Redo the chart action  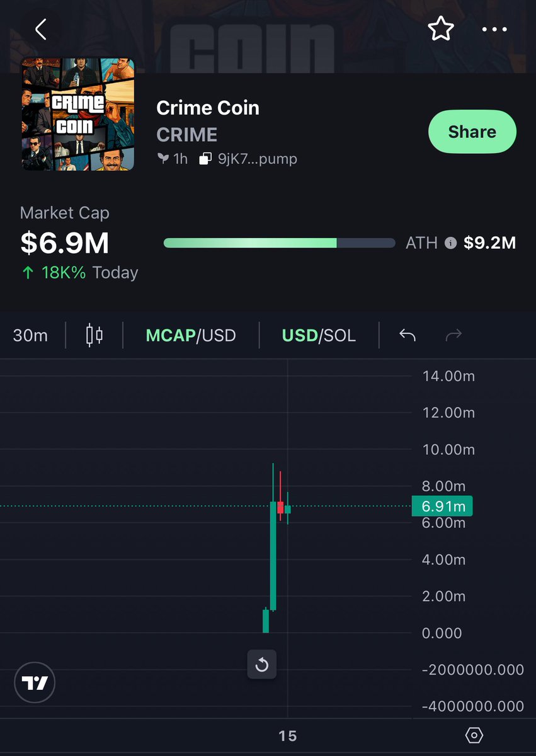[x=453, y=335]
